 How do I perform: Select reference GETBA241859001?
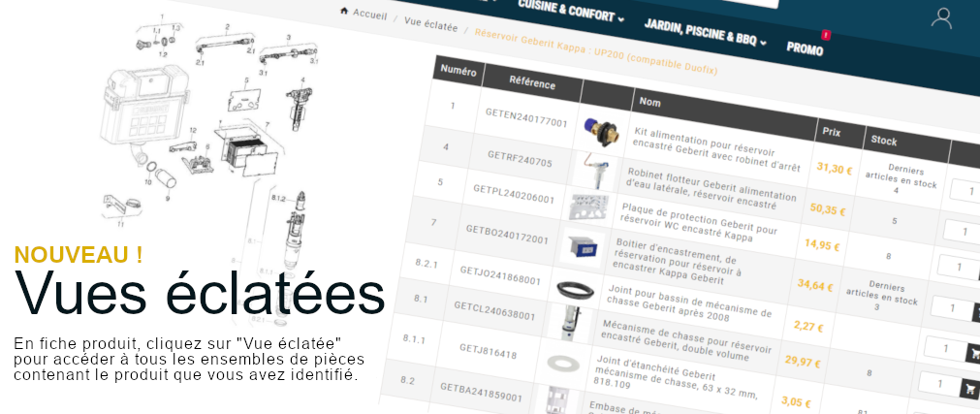(x=481, y=392)
